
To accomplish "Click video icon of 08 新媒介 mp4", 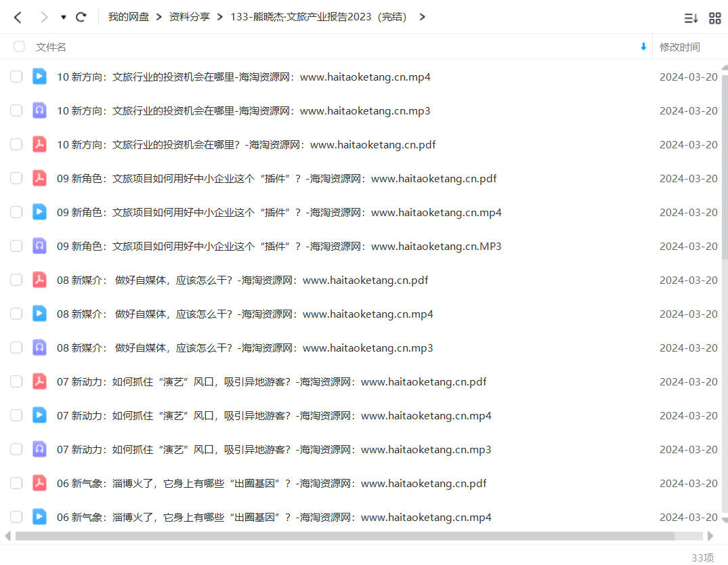I will pos(39,314).
